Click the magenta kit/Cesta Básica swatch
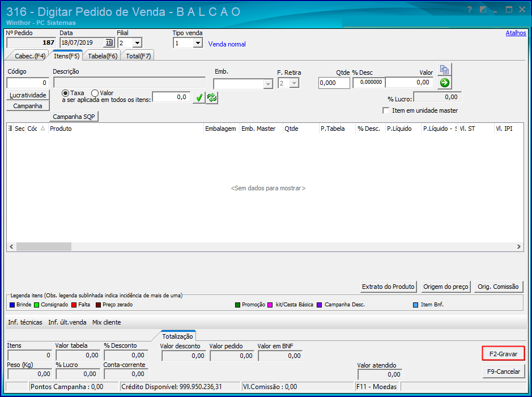Screen dimensions: 532x397 tap(270, 305)
